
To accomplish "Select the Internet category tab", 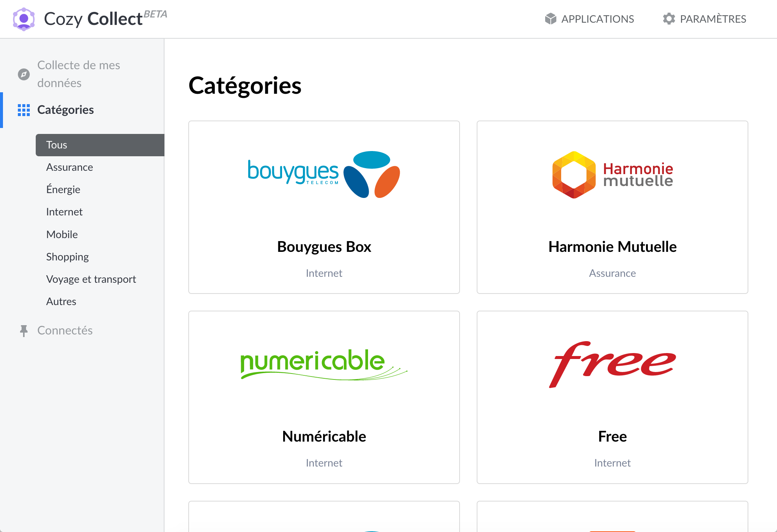I will (x=64, y=211).
